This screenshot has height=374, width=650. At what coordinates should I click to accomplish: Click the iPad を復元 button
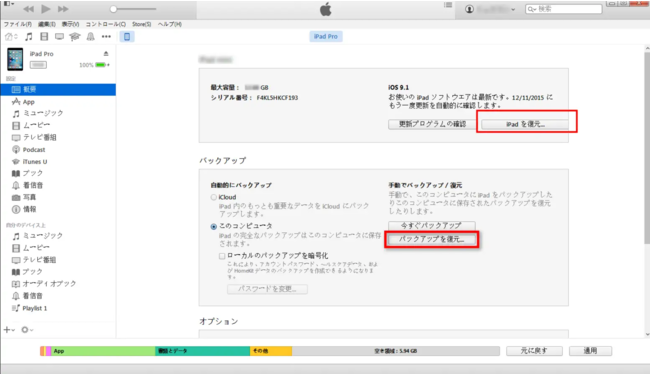pos(525,124)
